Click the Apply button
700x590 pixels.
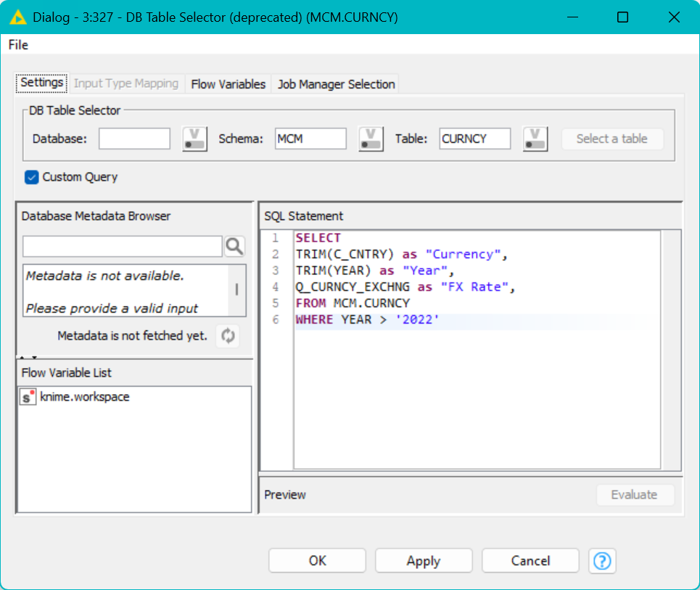coord(424,561)
